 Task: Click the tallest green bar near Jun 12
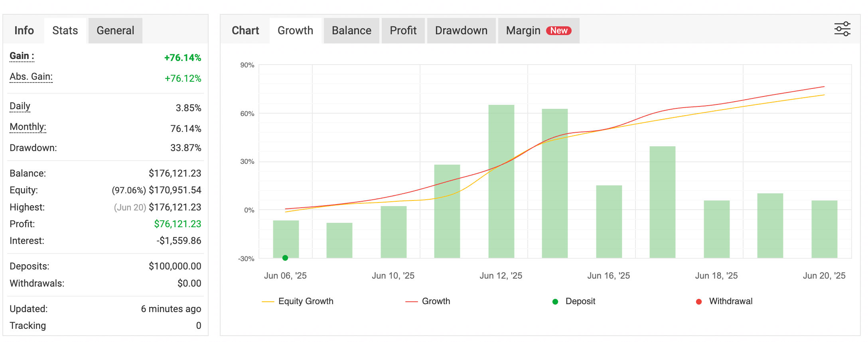coord(501,181)
